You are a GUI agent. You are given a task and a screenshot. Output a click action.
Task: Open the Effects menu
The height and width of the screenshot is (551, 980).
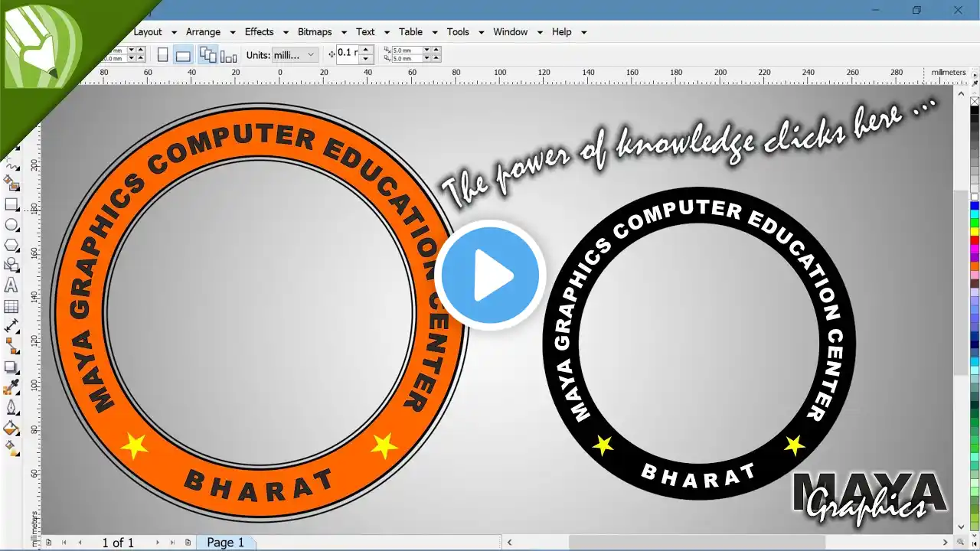coord(259,32)
